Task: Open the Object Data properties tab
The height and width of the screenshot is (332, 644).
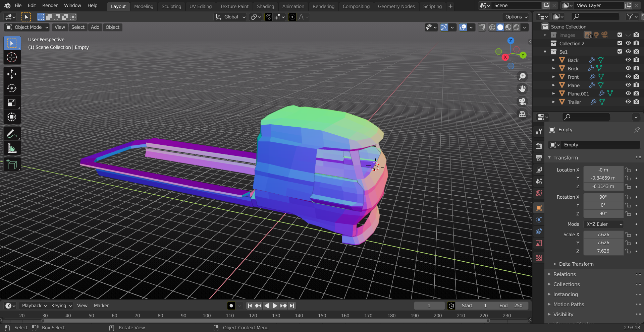Action: tap(539, 243)
